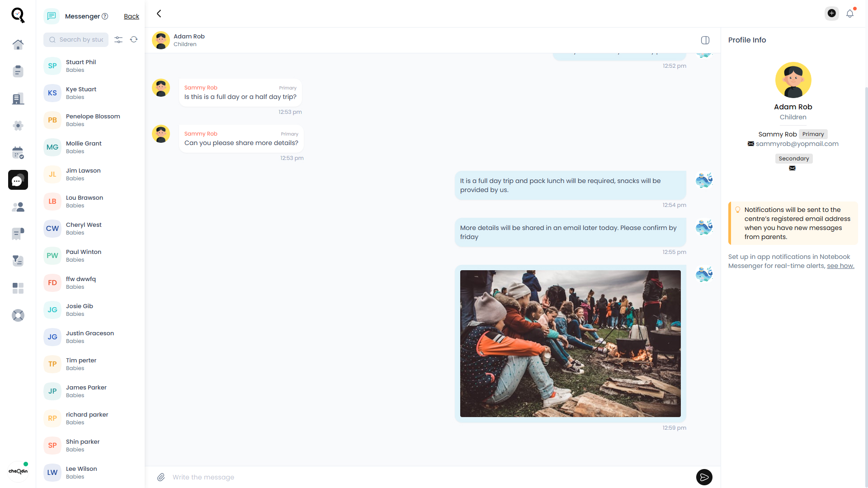Viewport: 868px width, 488px height.
Task: Open Penelope Blossom conversation
Action: click(x=90, y=120)
